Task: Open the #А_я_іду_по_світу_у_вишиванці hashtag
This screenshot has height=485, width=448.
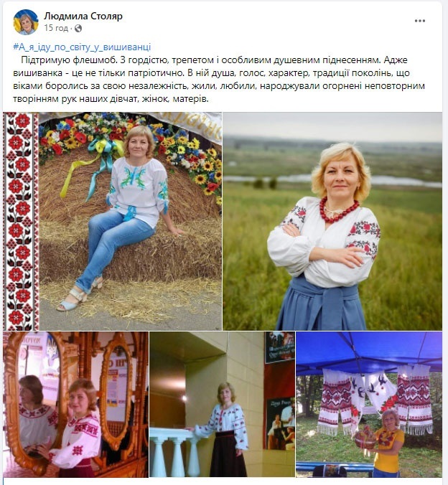Action: (x=82, y=47)
